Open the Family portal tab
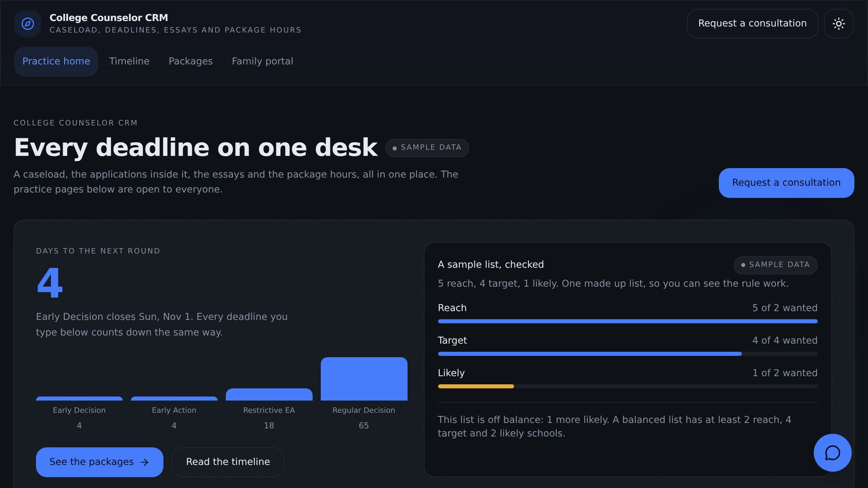The width and height of the screenshot is (868, 488). click(x=262, y=61)
